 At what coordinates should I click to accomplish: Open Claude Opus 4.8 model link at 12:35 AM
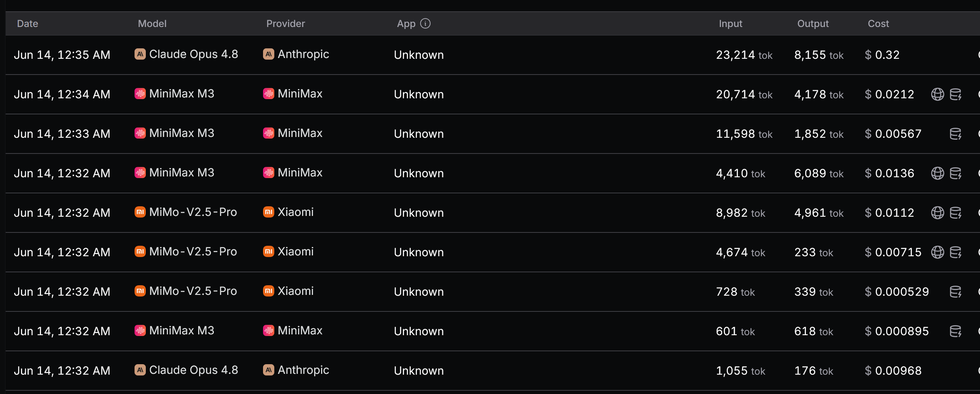pos(193,54)
